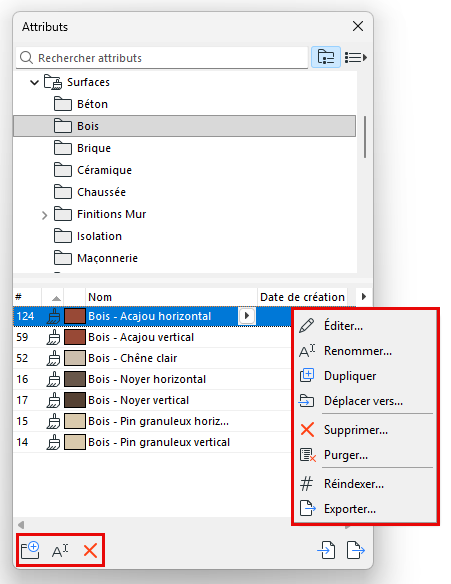
Task: Select the Bois folder
Action: (x=184, y=126)
